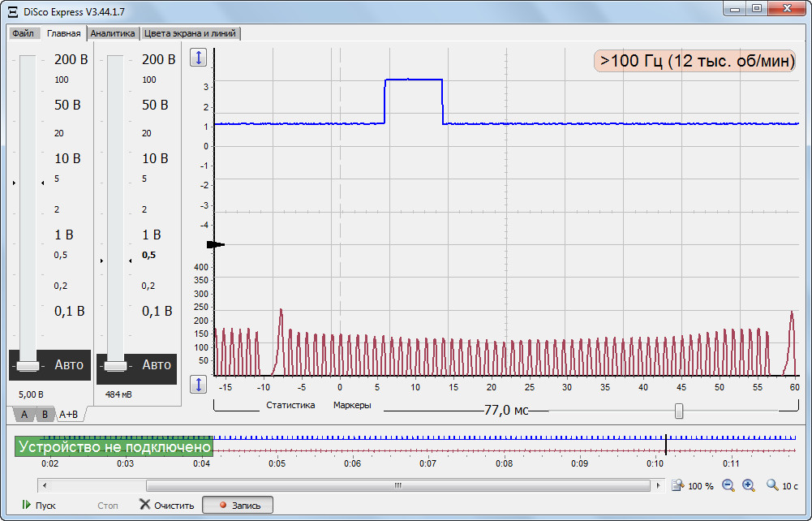Image resolution: width=812 pixels, height=521 pixels.
Task: Click the scrollbar right arrow
Action: point(658,485)
